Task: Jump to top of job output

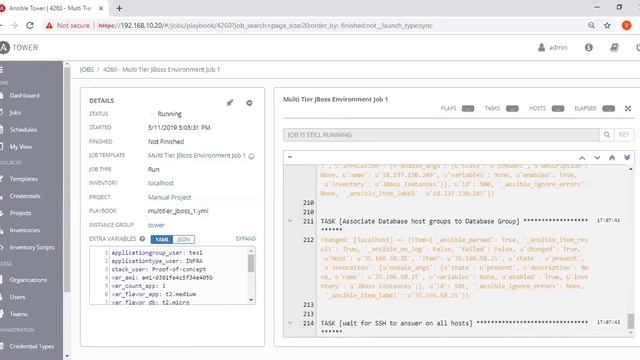Action: [x=612, y=158]
